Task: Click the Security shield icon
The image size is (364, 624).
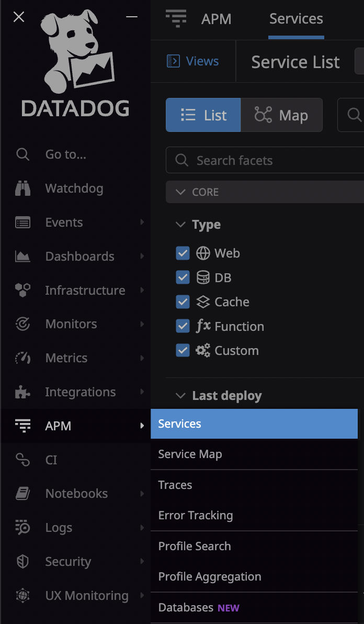Action: [22, 562]
